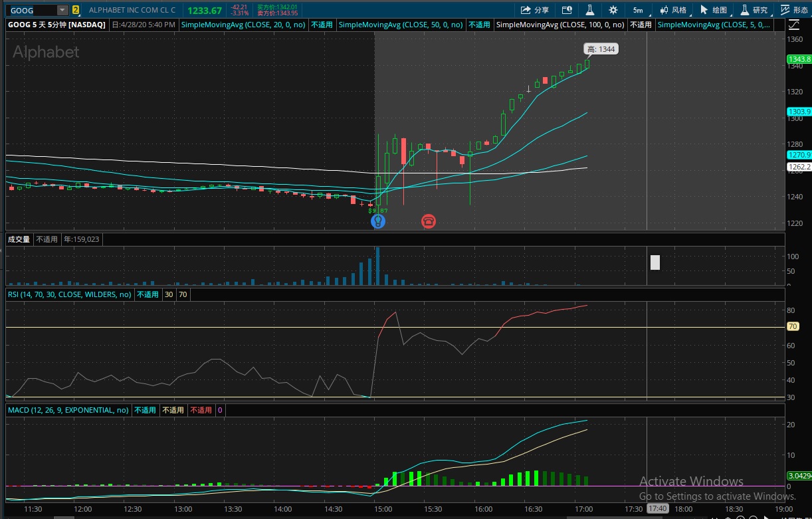Change the 5m timeframe selector
The image size is (812, 519).
click(x=638, y=10)
